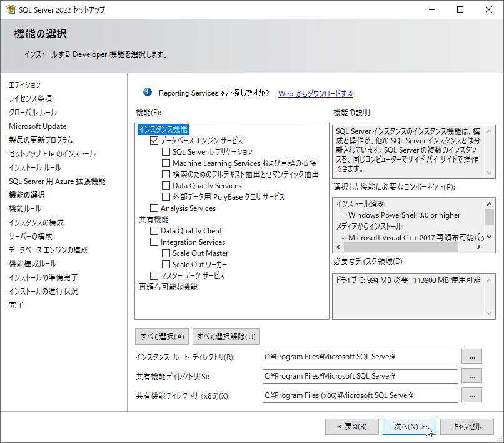Click horizontal scrollbar thumb in components list

pos(401,247)
